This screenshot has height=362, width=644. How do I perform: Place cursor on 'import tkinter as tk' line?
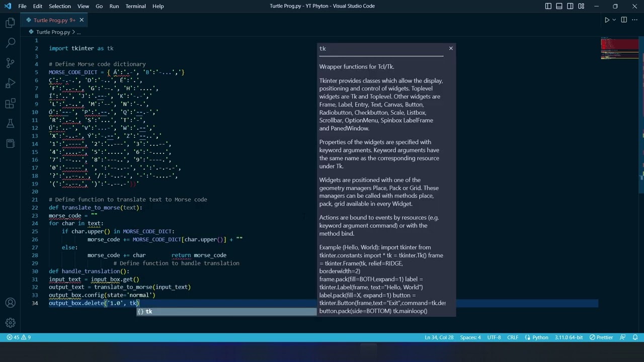[81, 48]
